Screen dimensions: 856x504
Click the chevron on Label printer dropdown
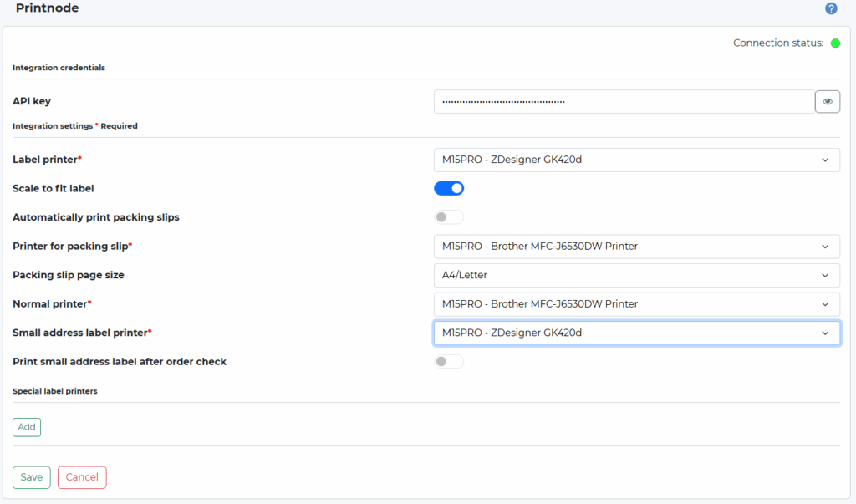pyautogui.click(x=823, y=160)
